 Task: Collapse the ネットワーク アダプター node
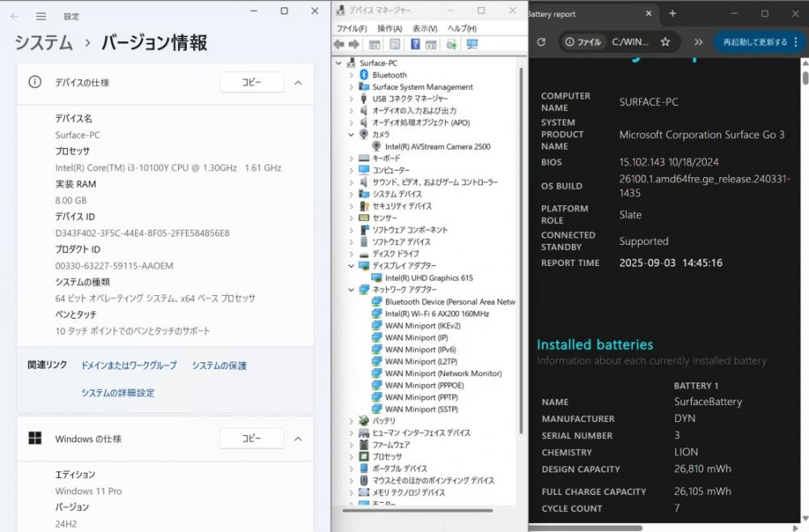point(351,289)
